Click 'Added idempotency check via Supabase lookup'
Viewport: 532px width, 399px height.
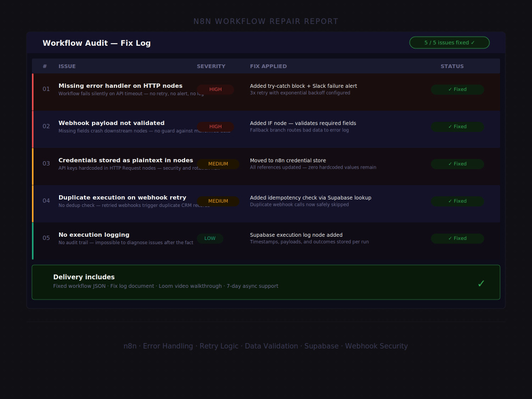coord(311,198)
